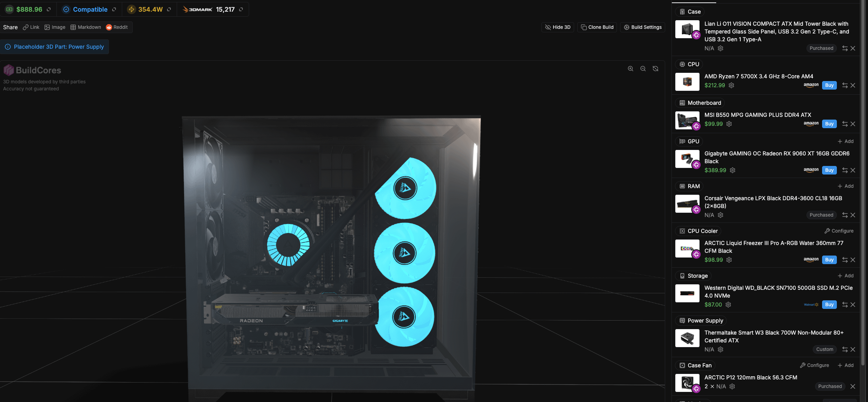The image size is (868, 402).
Task: Zoom out of the 3D viewer
Action: (x=643, y=69)
